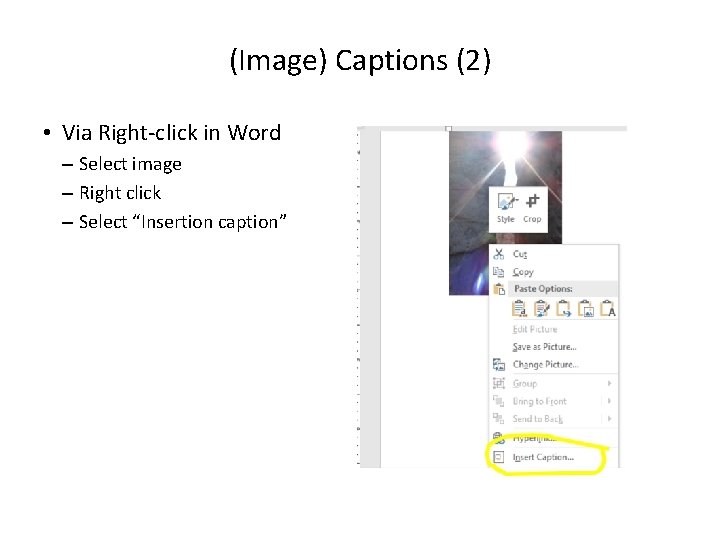Expand the Group submenu arrow
The image size is (720, 540).
click(x=609, y=383)
